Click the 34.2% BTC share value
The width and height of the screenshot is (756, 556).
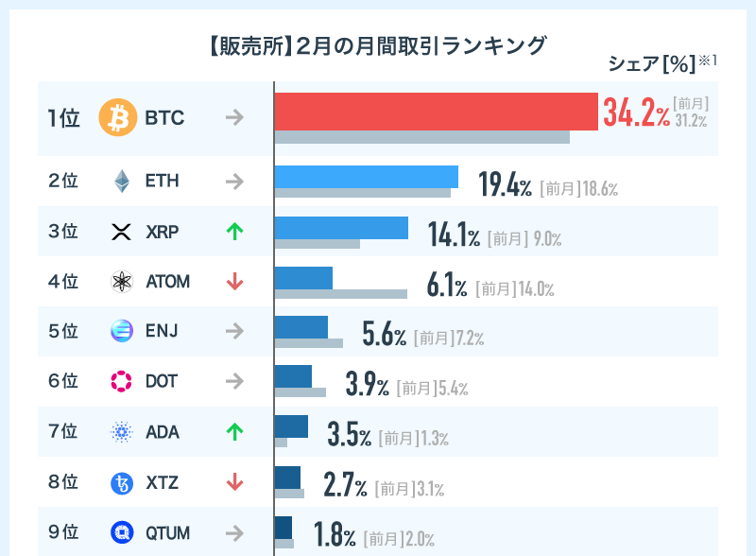pyautogui.click(x=636, y=113)
